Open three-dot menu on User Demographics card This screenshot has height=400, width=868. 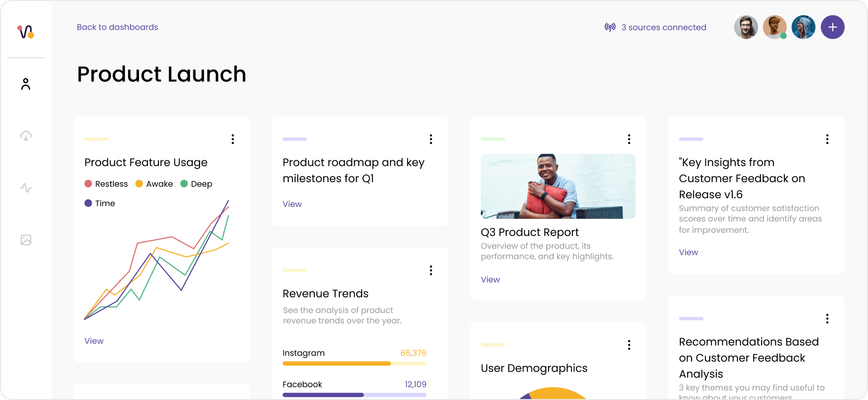(629, 345)
